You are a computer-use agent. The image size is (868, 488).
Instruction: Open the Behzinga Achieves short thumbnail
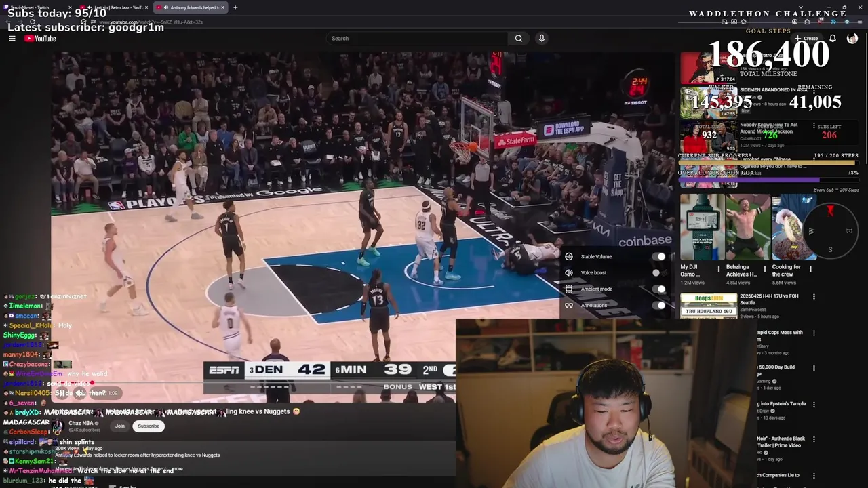pos(747,227)
